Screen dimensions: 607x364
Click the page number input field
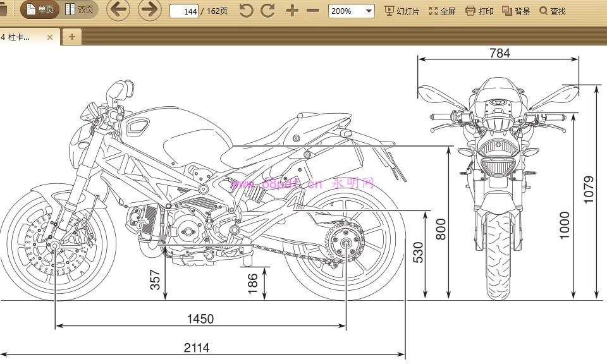tap(184, 11)
